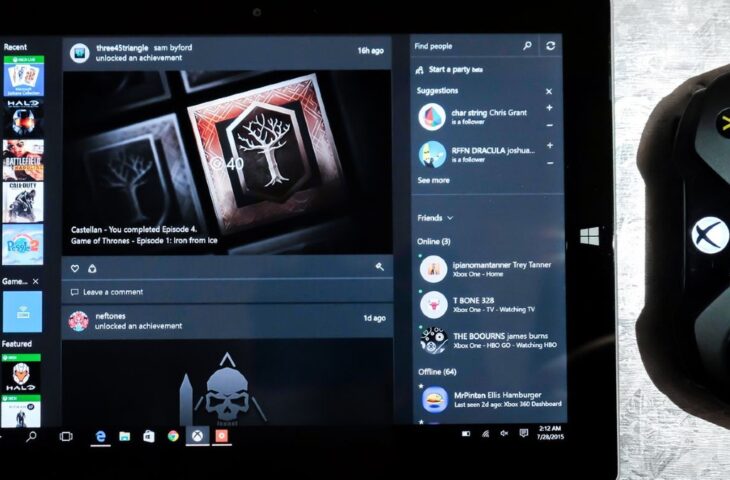Open THE BOOURNS james burns entry

[x=487, y=340]
